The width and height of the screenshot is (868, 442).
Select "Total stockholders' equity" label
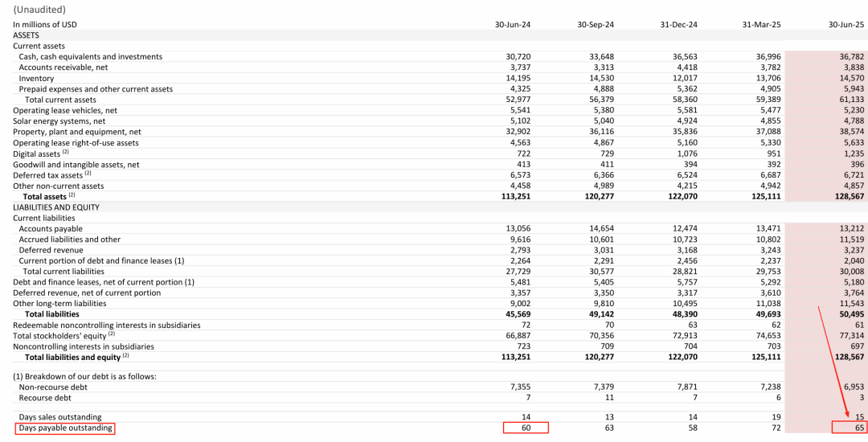(59, 336)
